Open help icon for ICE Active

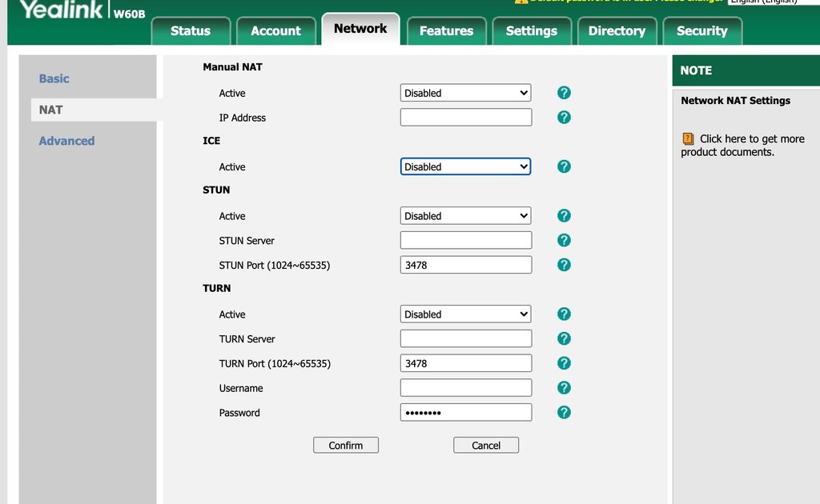pyautogui.click(x=564, y=166)
